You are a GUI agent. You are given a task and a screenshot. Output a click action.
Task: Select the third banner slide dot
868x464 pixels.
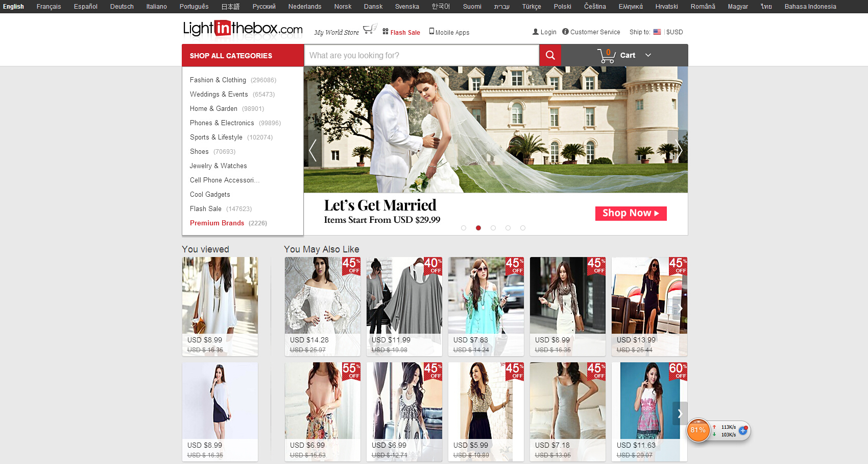point(493,228)
